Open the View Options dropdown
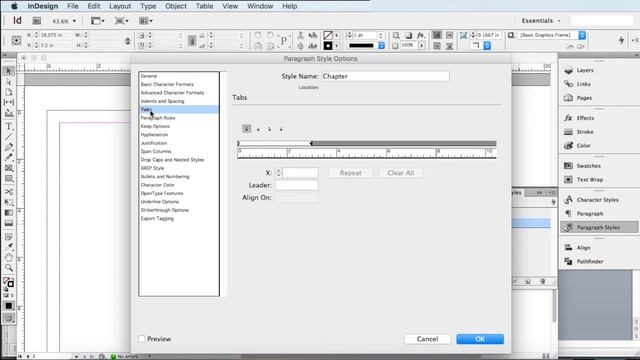 click(98, 21)
